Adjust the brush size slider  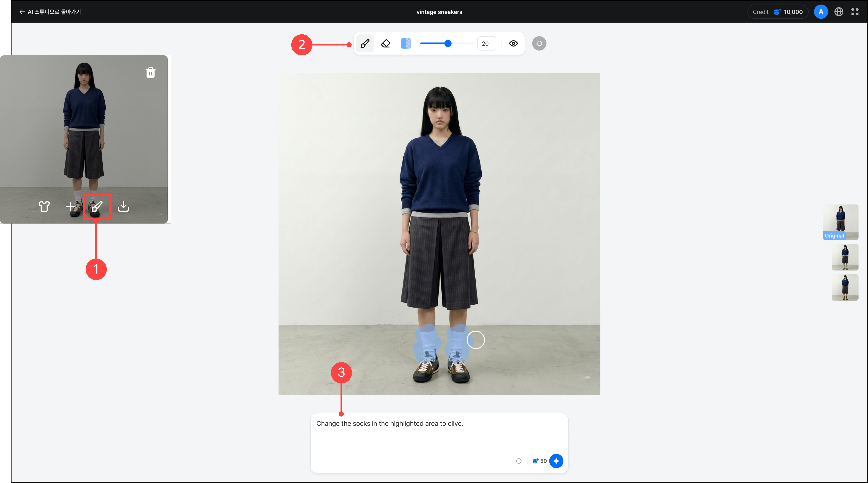(x=447, y=44)
